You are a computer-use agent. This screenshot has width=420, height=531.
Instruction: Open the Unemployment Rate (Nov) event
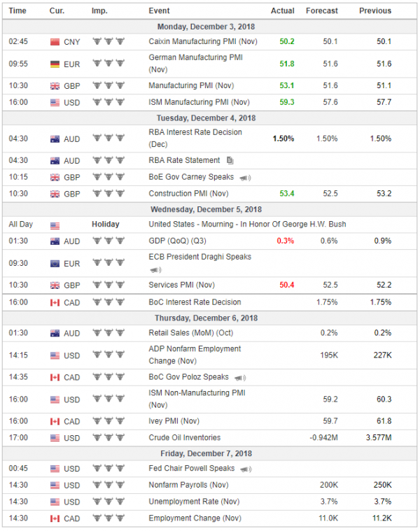coord(194,502)
